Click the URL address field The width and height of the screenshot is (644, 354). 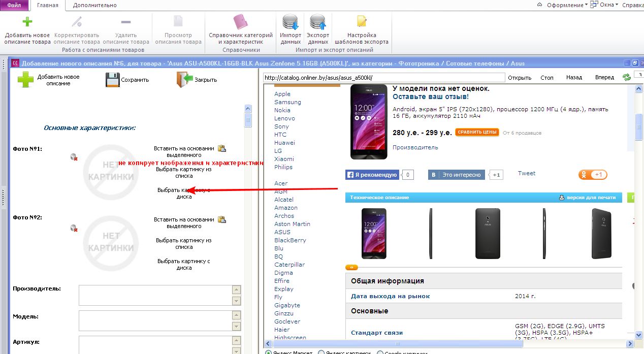(x=384, y=78)
